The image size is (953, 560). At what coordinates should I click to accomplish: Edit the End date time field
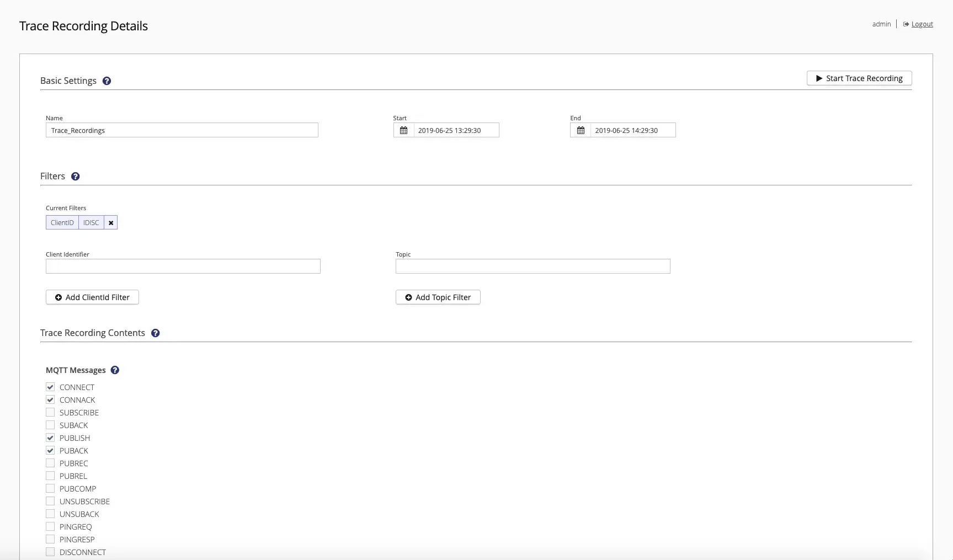633,130
